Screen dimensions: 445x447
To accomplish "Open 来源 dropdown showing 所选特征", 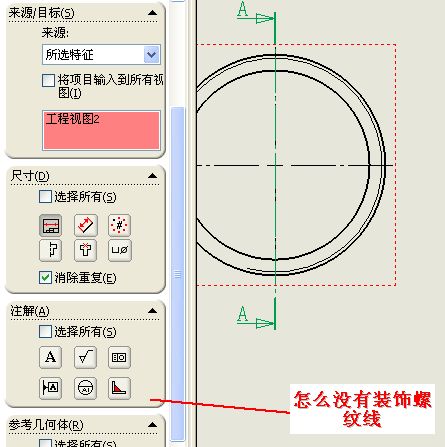I will click(101, 54).
